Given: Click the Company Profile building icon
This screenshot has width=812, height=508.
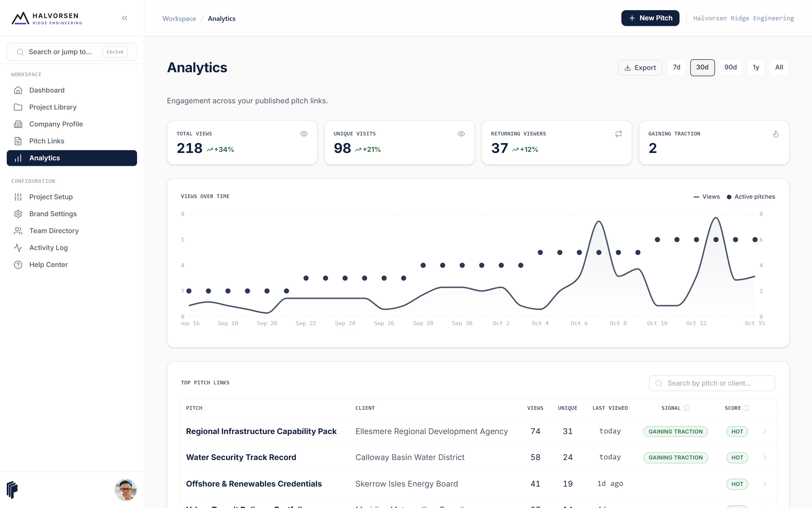Looking at the screenshot, I should pos(18,124).
